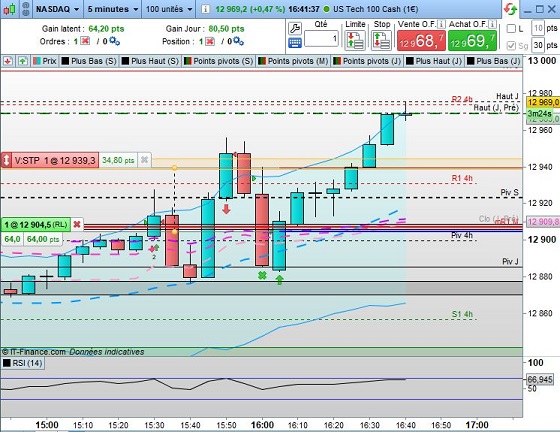Screen dimensions: 560x432
Task: Select the Points pivots (J) tab
Action: click(x=367, y=61)
